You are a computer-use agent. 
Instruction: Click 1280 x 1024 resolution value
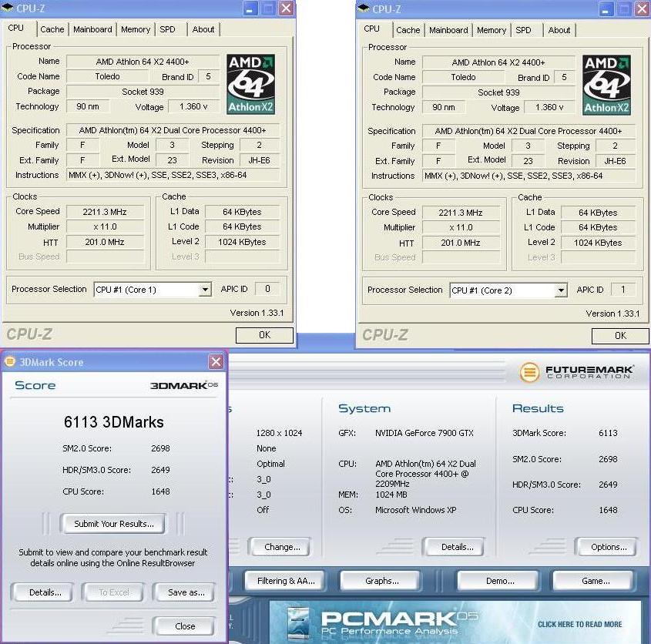pos(279,433)
